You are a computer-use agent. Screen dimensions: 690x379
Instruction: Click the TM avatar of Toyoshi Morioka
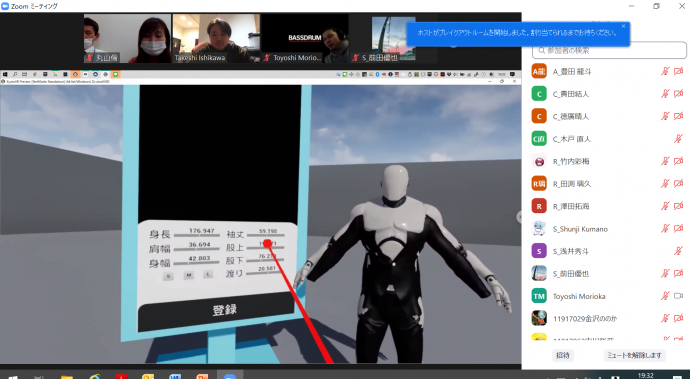539,296
